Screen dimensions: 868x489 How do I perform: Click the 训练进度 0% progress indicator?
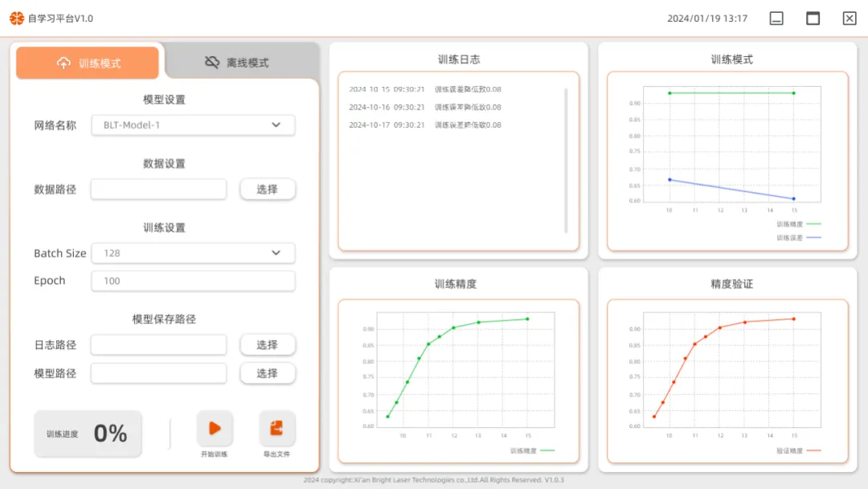point(88,434)
